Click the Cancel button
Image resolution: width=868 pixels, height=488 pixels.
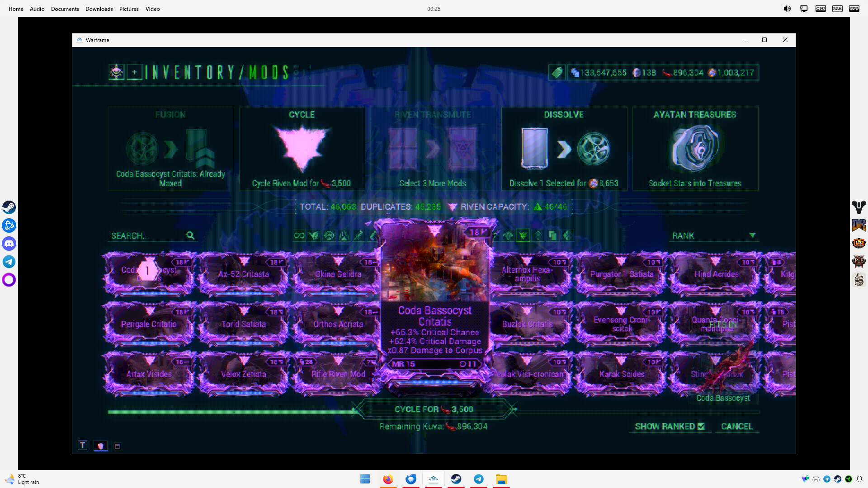736,426
